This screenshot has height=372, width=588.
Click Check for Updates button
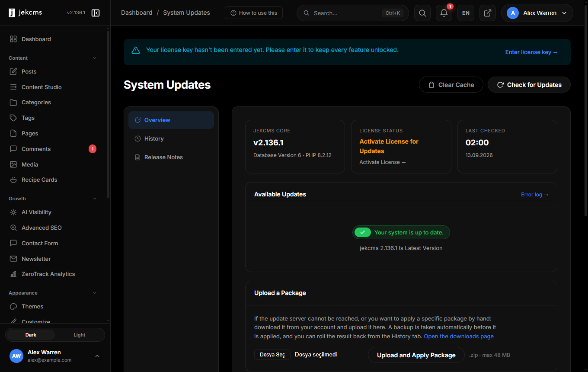[x=529, y=85]
